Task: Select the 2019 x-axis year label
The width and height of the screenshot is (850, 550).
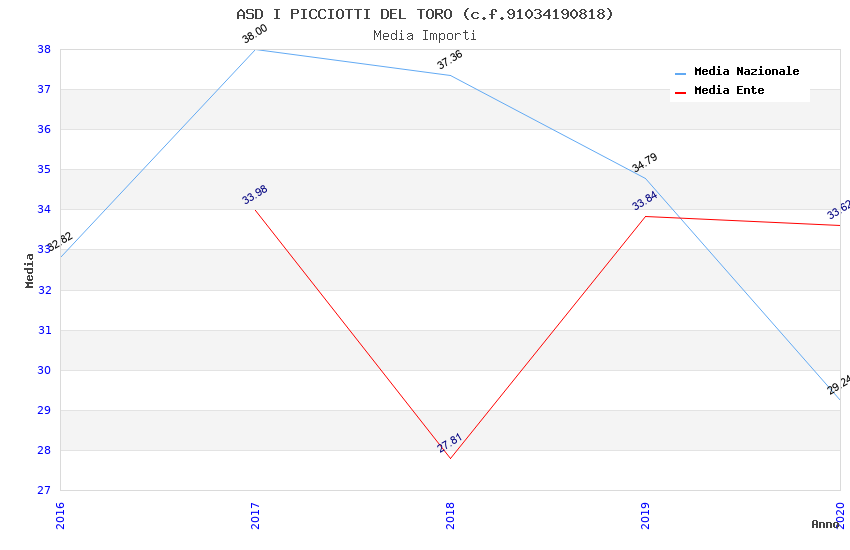Action: pos(645,515)
